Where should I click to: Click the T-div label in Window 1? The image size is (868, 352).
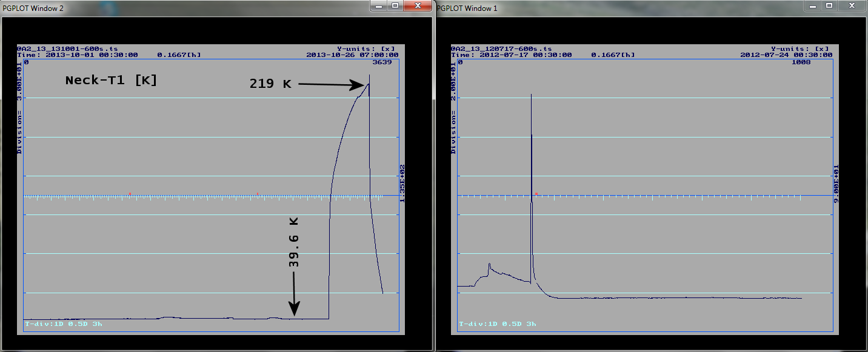(x=497, y=324)
